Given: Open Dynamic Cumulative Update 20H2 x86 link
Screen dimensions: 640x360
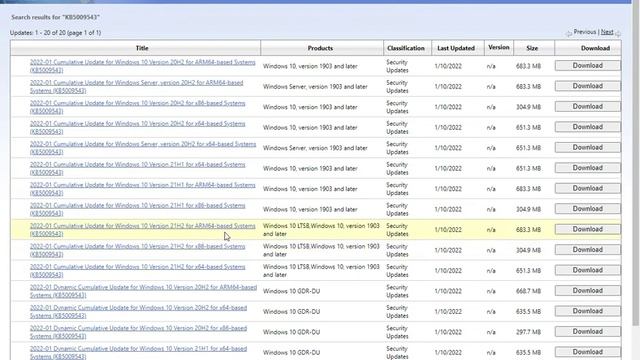Looking at the screenshot, I should point(138,332).
